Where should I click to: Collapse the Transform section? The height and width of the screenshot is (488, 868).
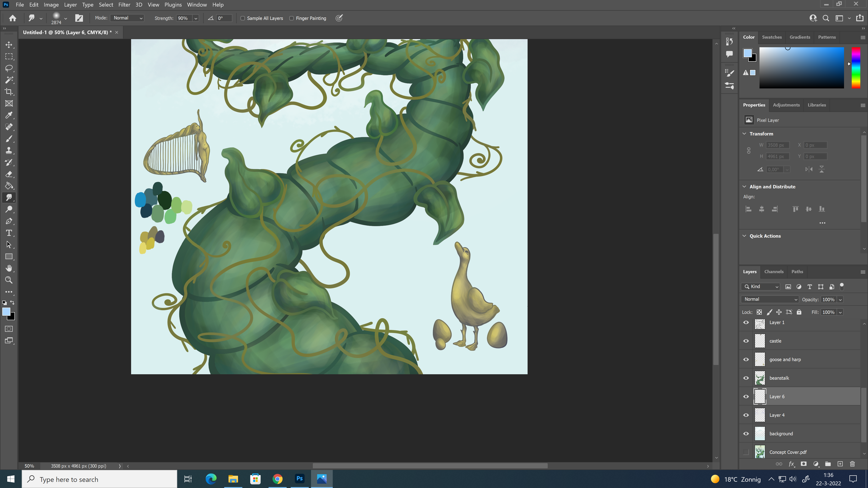[x=744, y=133]
